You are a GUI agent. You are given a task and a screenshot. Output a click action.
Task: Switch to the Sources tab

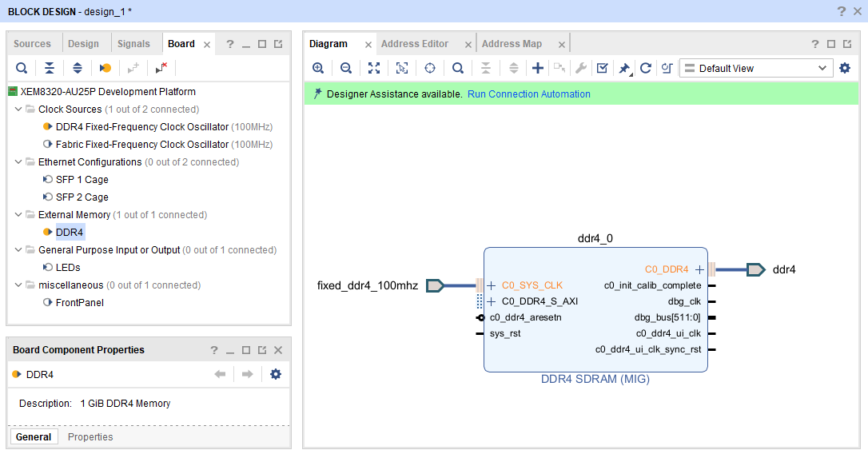coord(32,44)
